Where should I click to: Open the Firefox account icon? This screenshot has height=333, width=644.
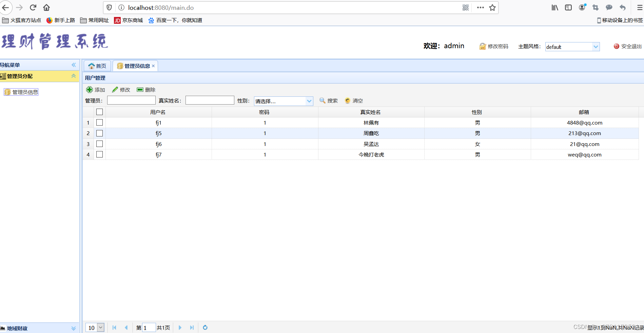[x=582, y=7]
